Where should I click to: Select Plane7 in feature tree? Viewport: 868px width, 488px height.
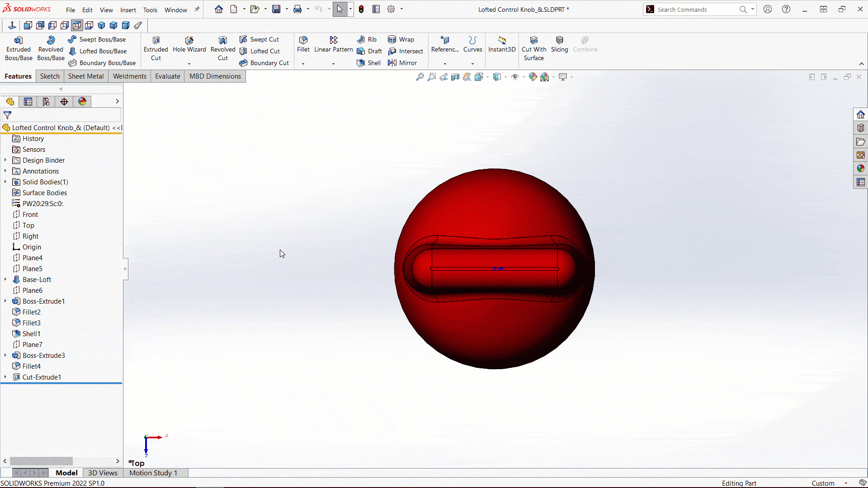(x=33, y=344)
